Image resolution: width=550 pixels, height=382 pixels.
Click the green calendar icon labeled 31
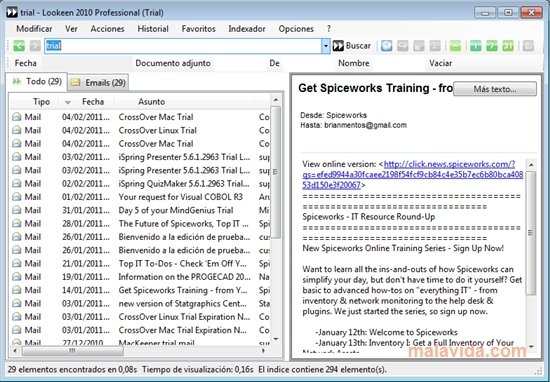point(508,46)
